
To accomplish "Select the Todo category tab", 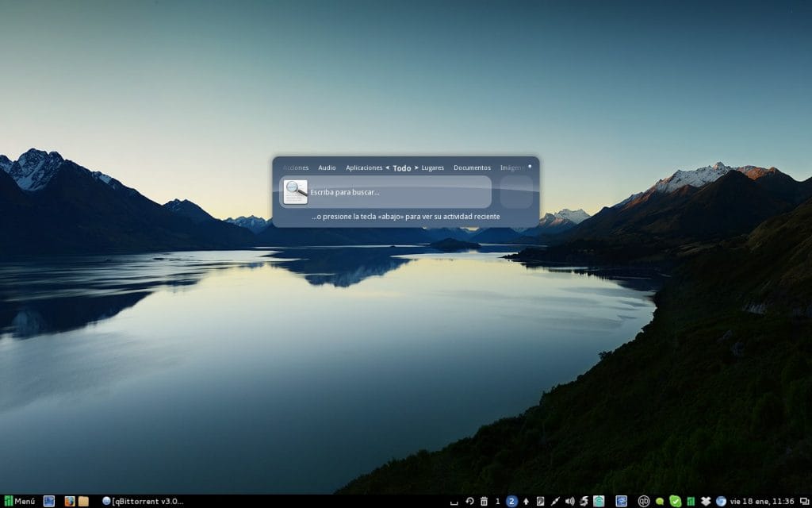I will coord(402,168).
